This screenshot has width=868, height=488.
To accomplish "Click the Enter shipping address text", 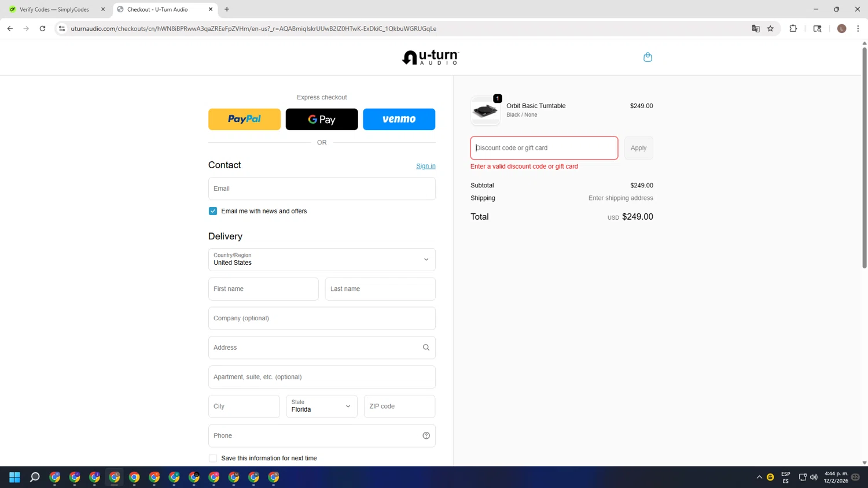I will [621, 198].
